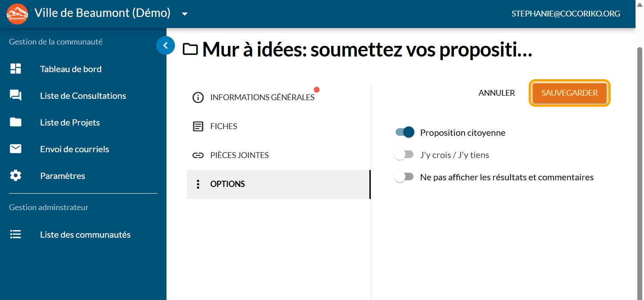644x300 pixels.
Task: Click the Liste de Projets folder icon
Action: [16, 122]
